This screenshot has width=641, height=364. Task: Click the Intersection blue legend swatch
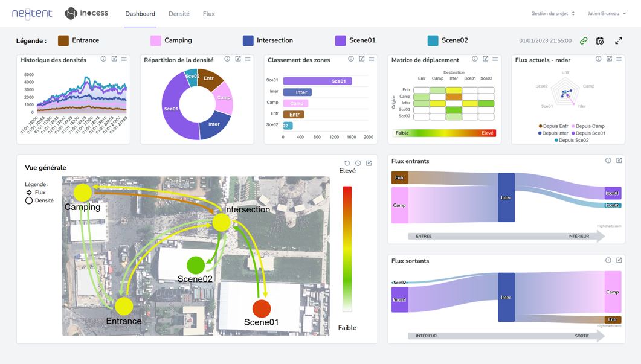[248, 40]
